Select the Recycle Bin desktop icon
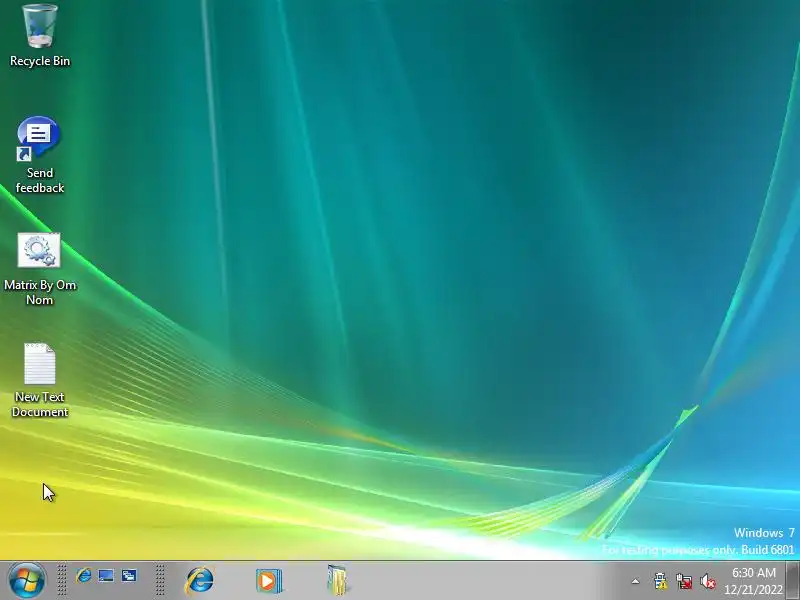Screen dimensions: 800x600 [40, 36]
